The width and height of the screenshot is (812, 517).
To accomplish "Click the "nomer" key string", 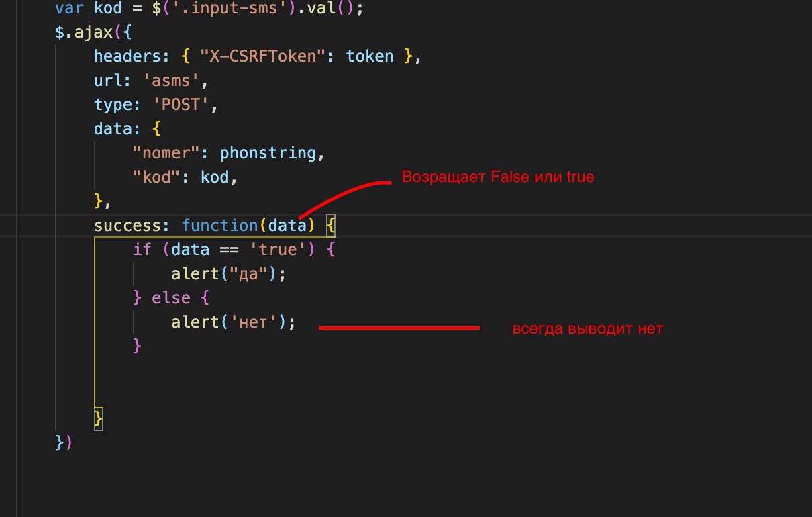I will pos(166,153).
